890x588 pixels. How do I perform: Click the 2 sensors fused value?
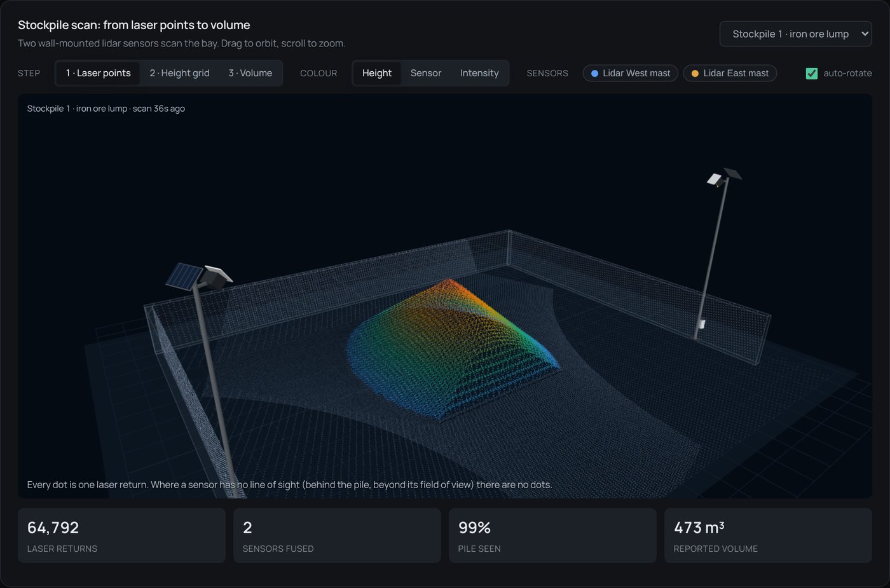[247, 528]
